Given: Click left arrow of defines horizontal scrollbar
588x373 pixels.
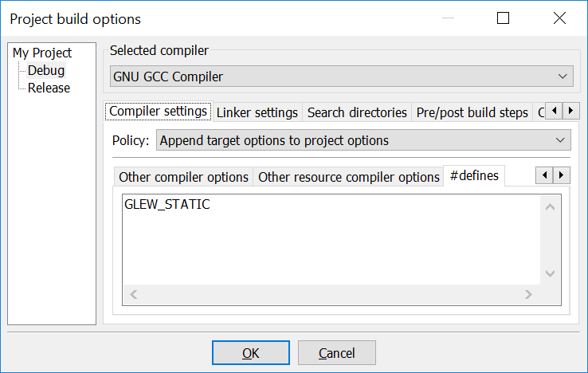Looking at the screenshot, I should tap(134, 295).
